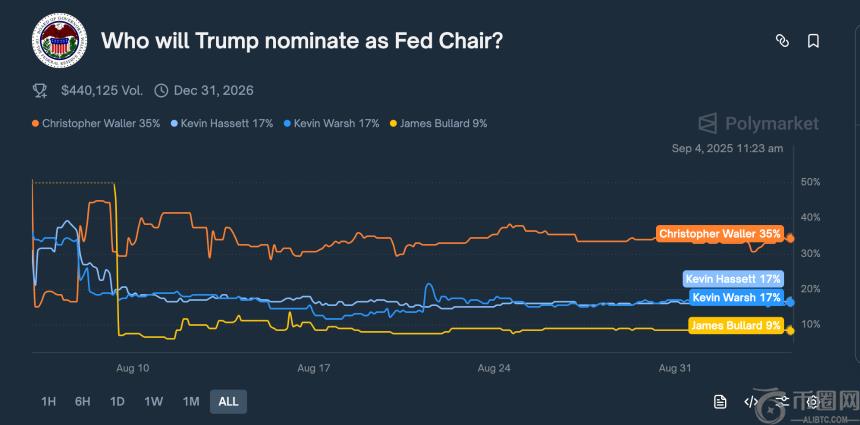
Task: Click the document icon below chart
Action: pos(720,402)
